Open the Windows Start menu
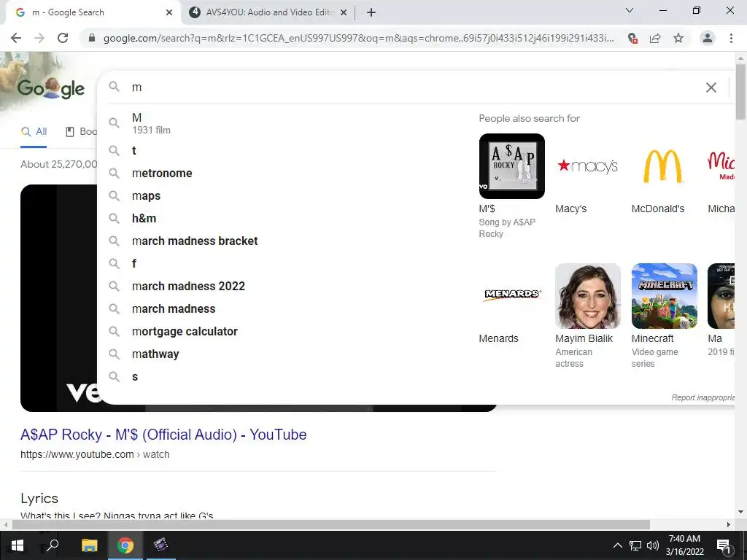The width and height of the screenshot is (747, 560). (18, 545)
